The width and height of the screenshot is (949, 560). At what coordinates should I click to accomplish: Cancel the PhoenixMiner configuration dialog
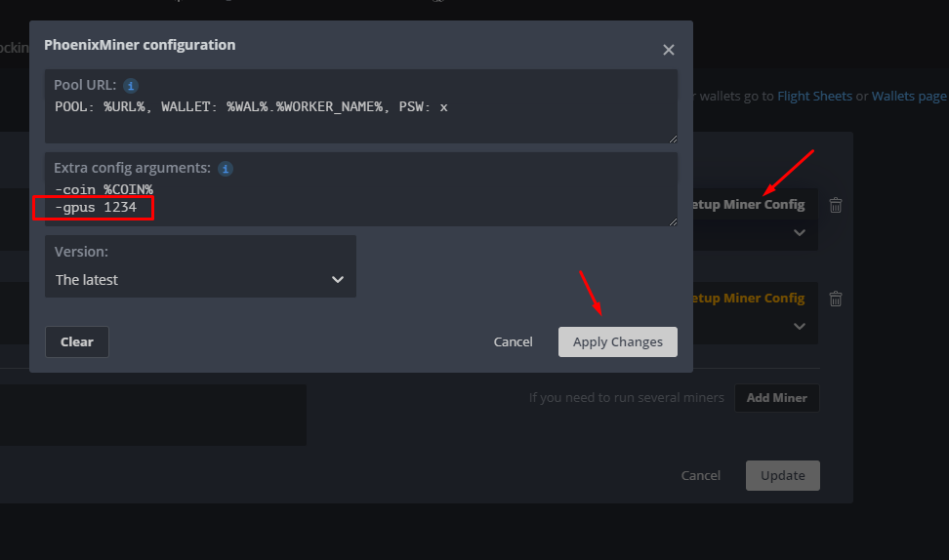point(513,341)
